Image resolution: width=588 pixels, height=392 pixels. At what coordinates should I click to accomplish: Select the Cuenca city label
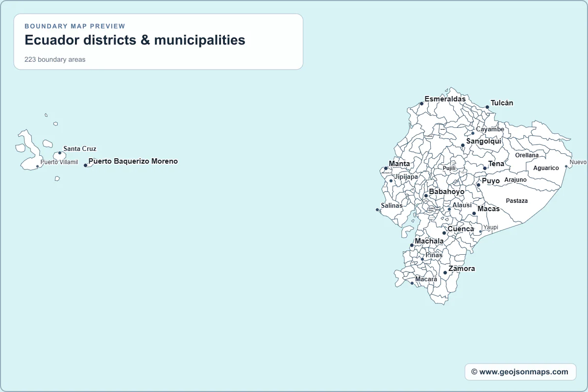tap(461, 229)
